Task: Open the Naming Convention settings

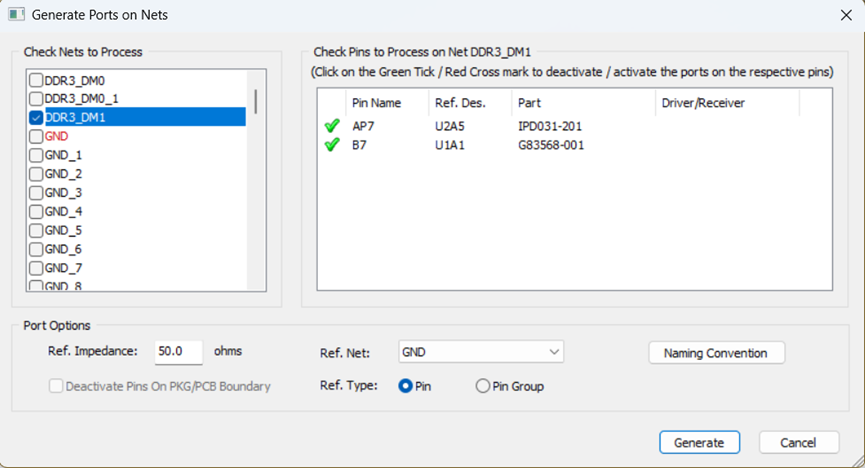Action: click(716, 353)
